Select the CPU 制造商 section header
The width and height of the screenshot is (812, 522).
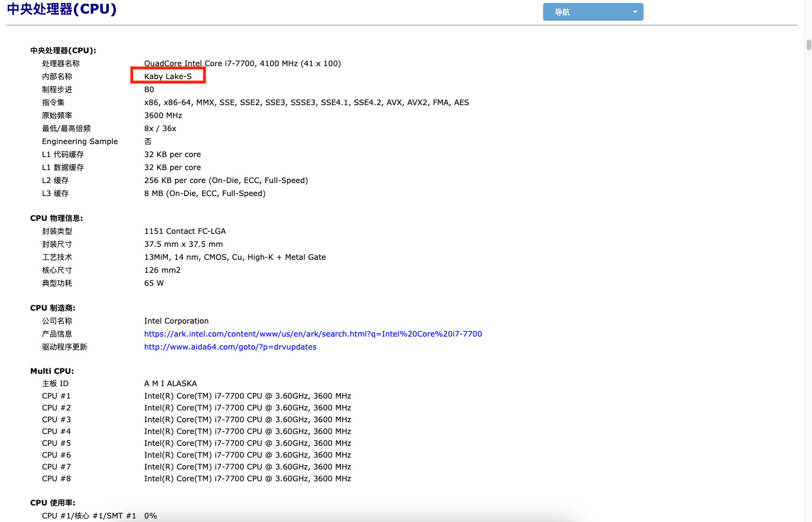(x=53, y=308)
